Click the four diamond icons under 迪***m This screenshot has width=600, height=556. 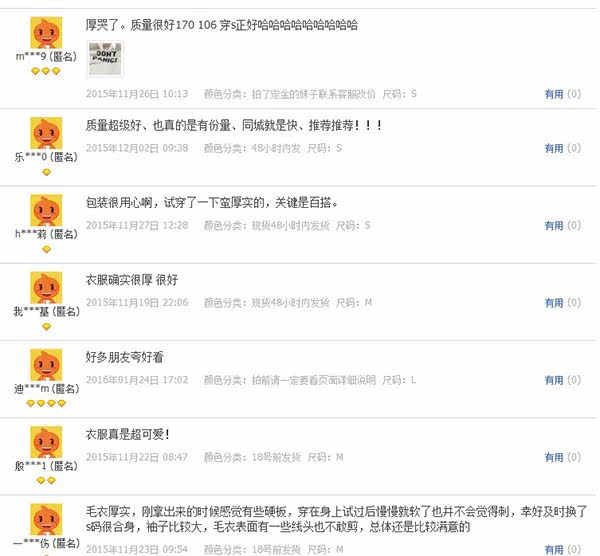point(46,403)
